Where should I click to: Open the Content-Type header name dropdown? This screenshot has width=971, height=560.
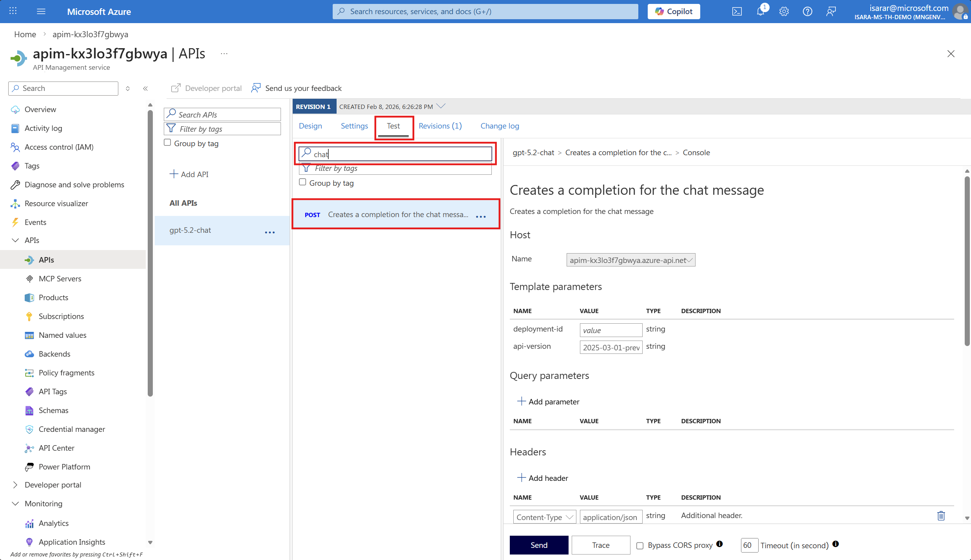[x=545, y=517]
